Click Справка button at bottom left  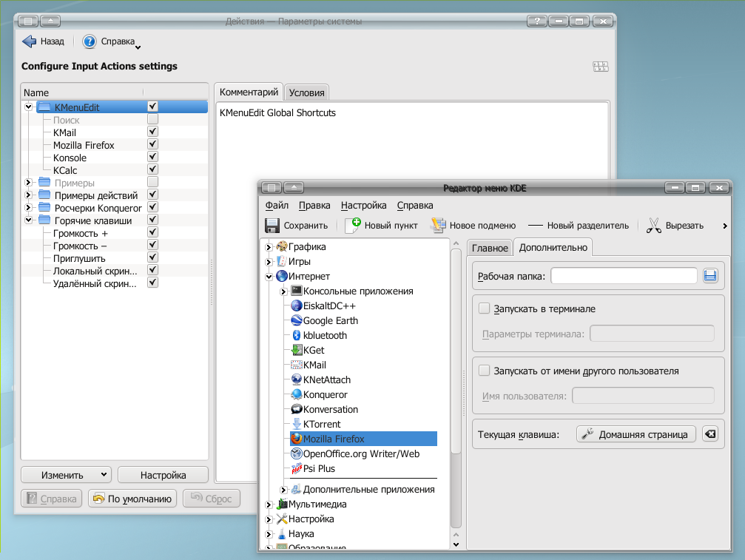(52, 499)
